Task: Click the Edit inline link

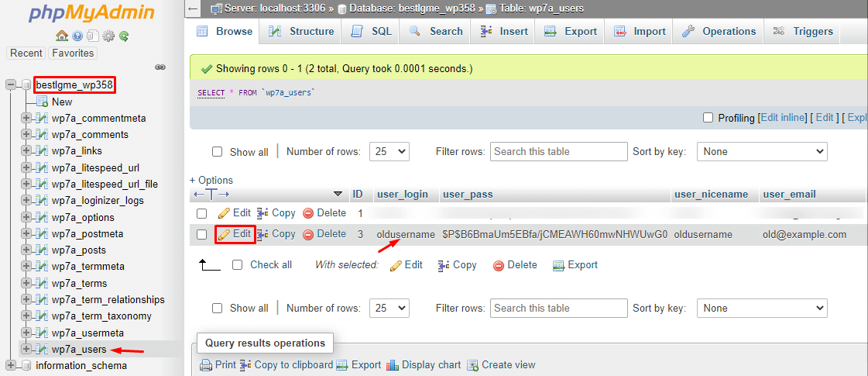Action: click(783, 118)
